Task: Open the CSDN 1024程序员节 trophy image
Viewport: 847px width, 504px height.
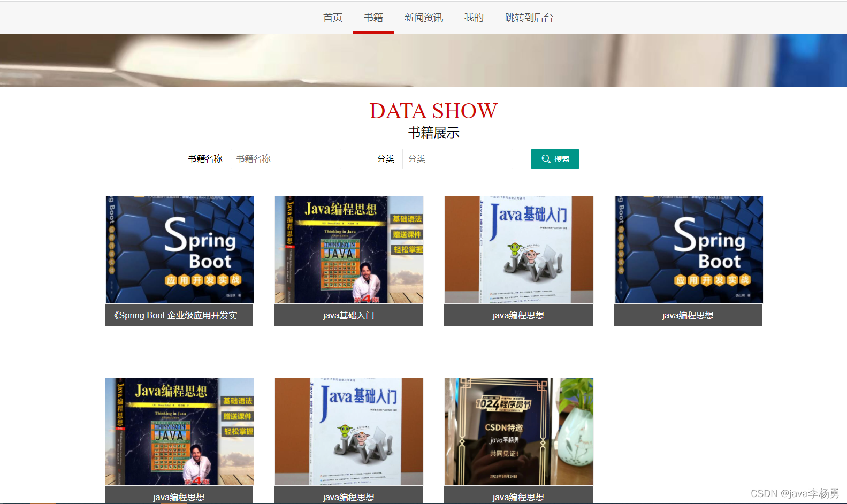Action: pos(518,432)
